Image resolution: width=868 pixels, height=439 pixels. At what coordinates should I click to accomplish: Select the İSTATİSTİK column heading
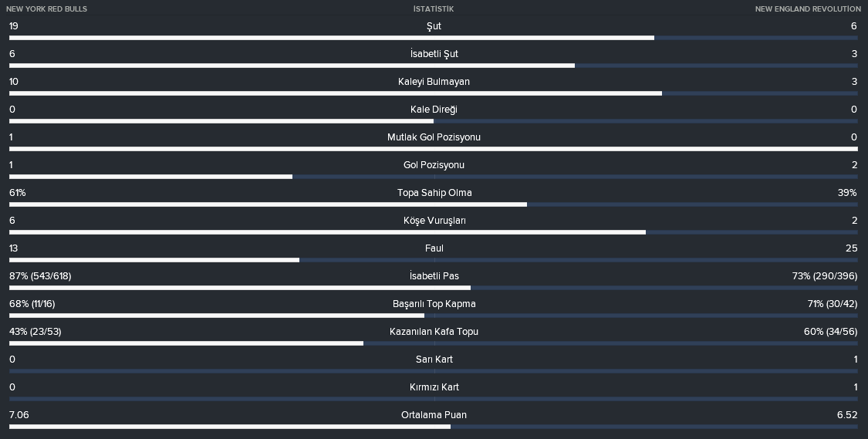click(x=434, y=8)
